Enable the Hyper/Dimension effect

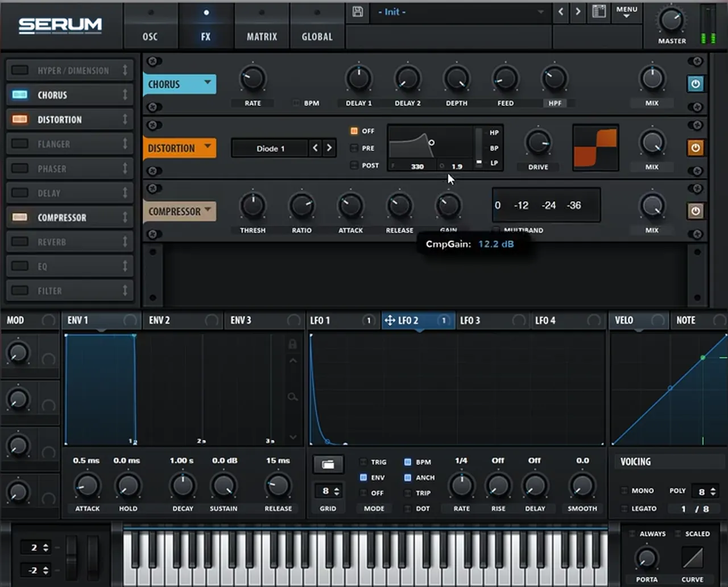click(20, 71)
